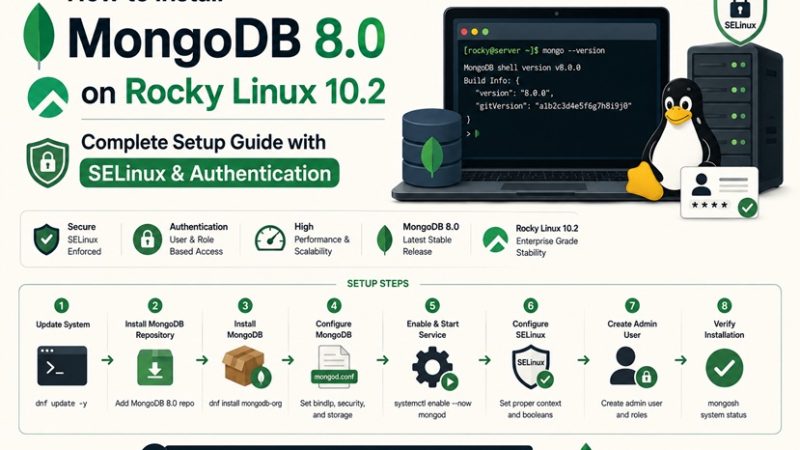Click the 'Configure MongoDB' step label

(x=334, y=330)
